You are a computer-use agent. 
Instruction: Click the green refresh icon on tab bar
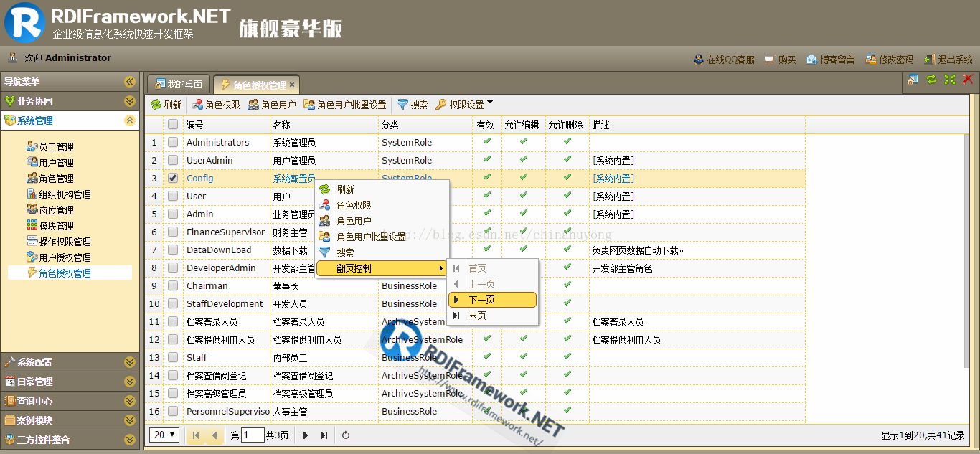point(931,80)
